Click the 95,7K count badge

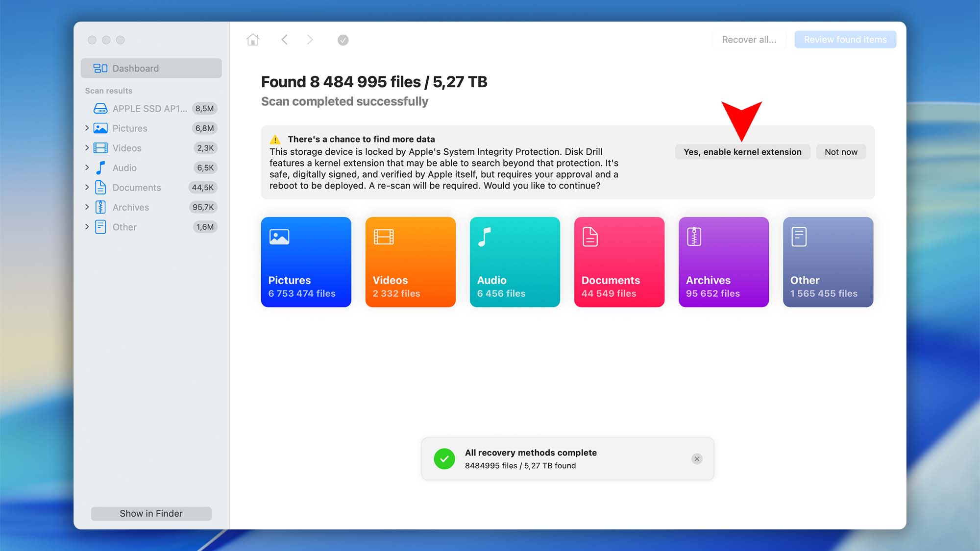(203, 207)
